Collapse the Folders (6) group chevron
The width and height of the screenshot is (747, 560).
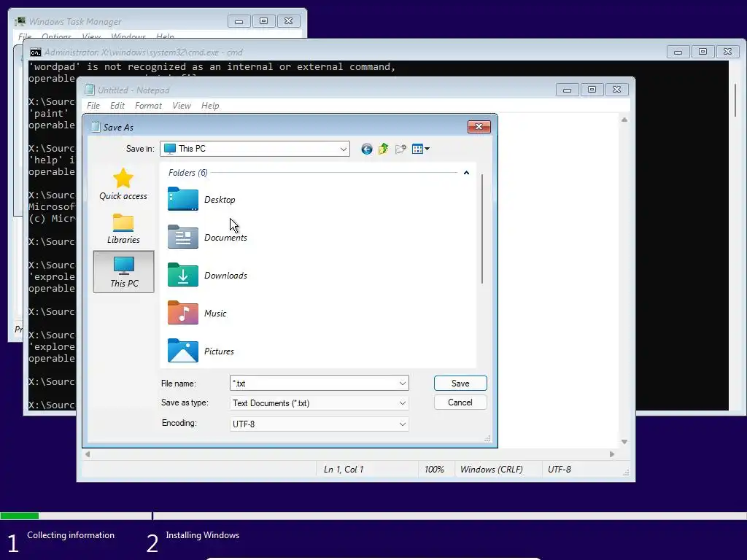click(x=466, y=173)
